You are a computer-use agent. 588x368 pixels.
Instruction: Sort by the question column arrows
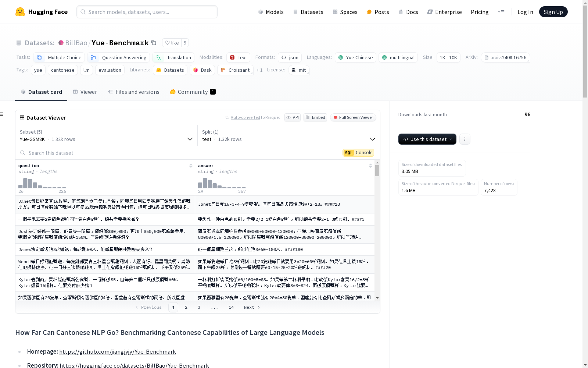coord(191,166)
